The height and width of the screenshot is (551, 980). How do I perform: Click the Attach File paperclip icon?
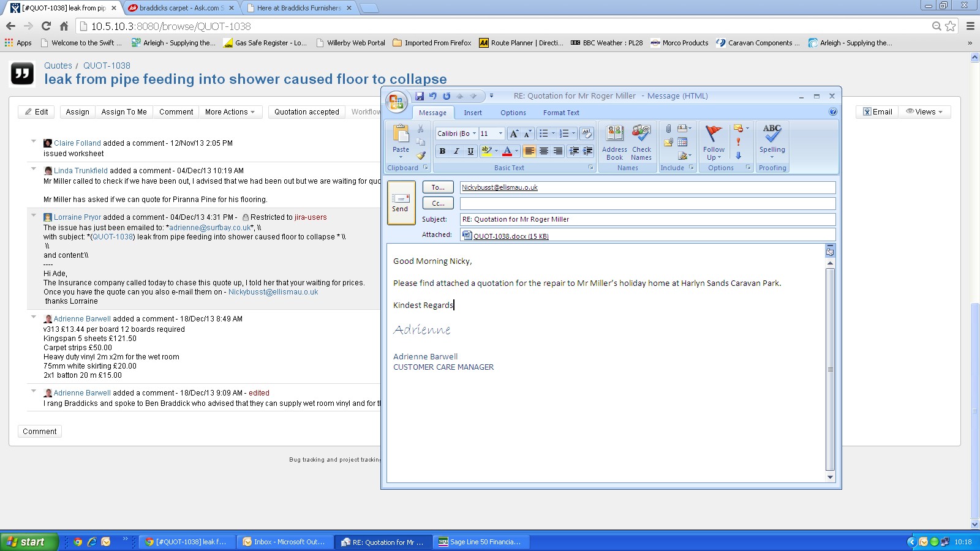(668, 129)
